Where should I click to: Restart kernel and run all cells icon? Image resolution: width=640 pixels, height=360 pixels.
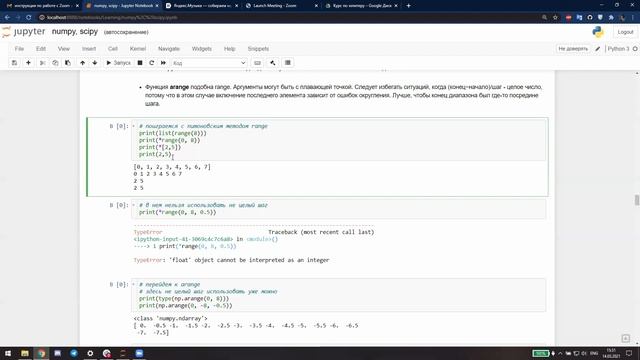click(163, 63)
